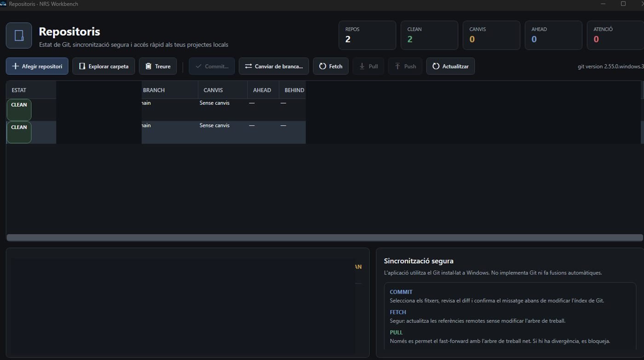Screen dimensions: 644x360
Task: Click the COMMIT heading in Sincronització segura
Action: 401,292
